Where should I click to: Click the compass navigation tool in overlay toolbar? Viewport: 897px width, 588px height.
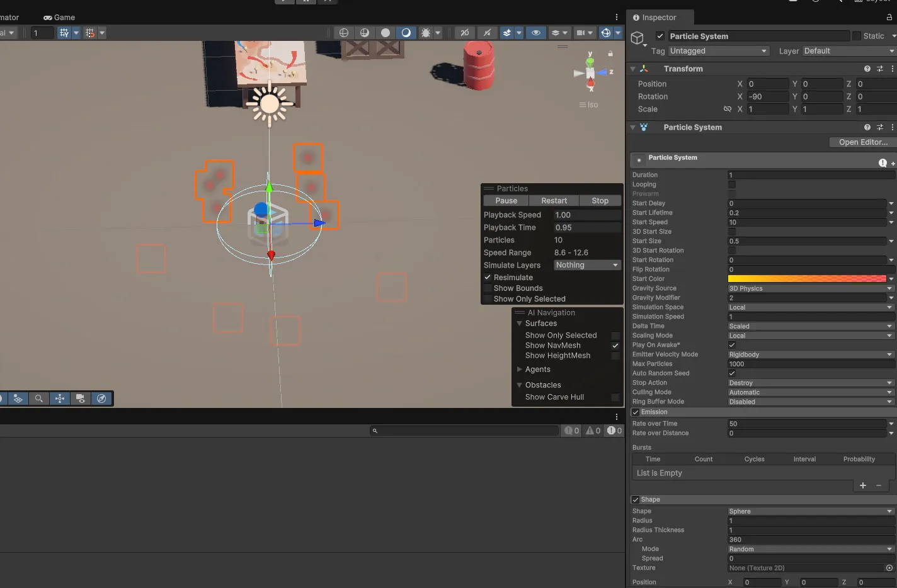tap(101, 399)
